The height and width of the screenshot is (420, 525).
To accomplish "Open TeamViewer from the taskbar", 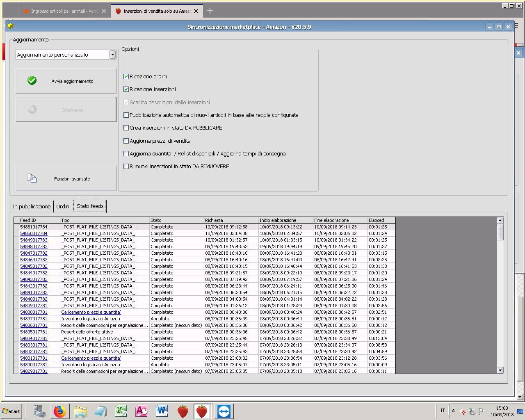I will [224, 411].
